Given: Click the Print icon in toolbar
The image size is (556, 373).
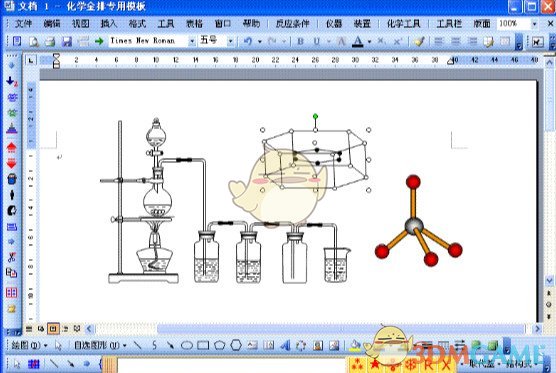Looking at the screenshot, I should click(x=50, y=41).
